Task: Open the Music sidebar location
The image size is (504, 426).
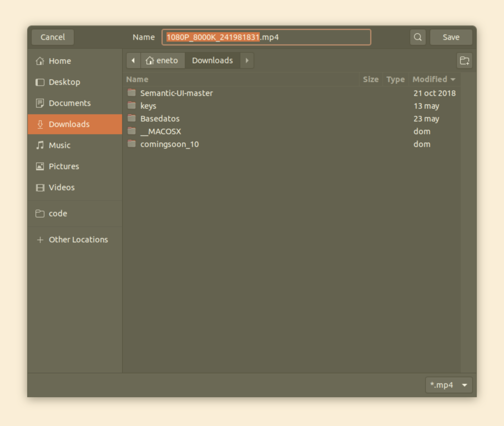Action: click(x=59, y=145)
